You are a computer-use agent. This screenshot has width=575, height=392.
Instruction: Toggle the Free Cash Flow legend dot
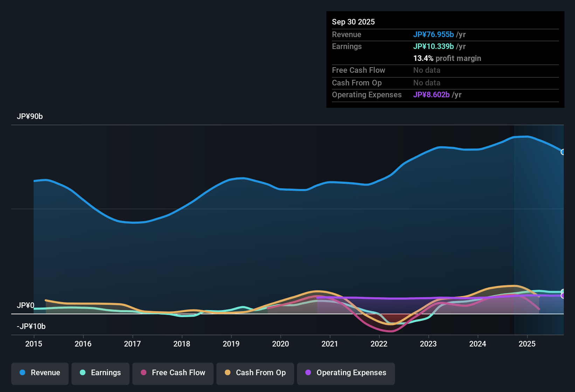(x=143, y=373)
